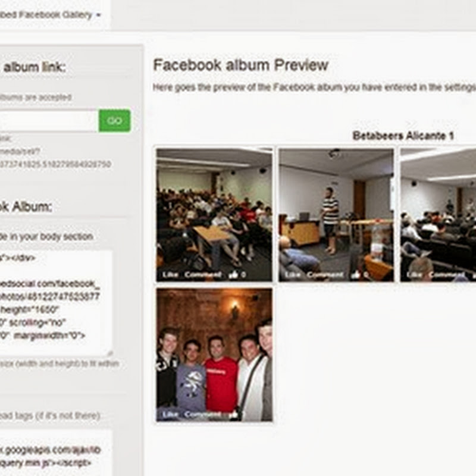Click Comment on the speaker photo
This screenshot has height=476, width=476.
(x=325, y=275)
